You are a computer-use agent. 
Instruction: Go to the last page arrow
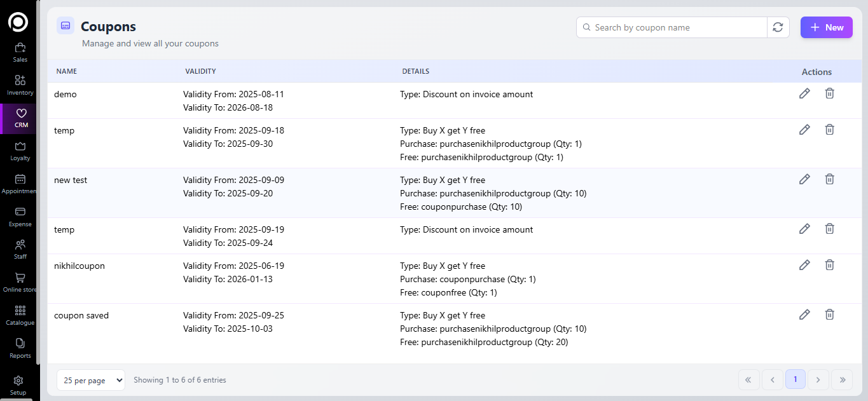pyautogui.click(x=842, y=380)
